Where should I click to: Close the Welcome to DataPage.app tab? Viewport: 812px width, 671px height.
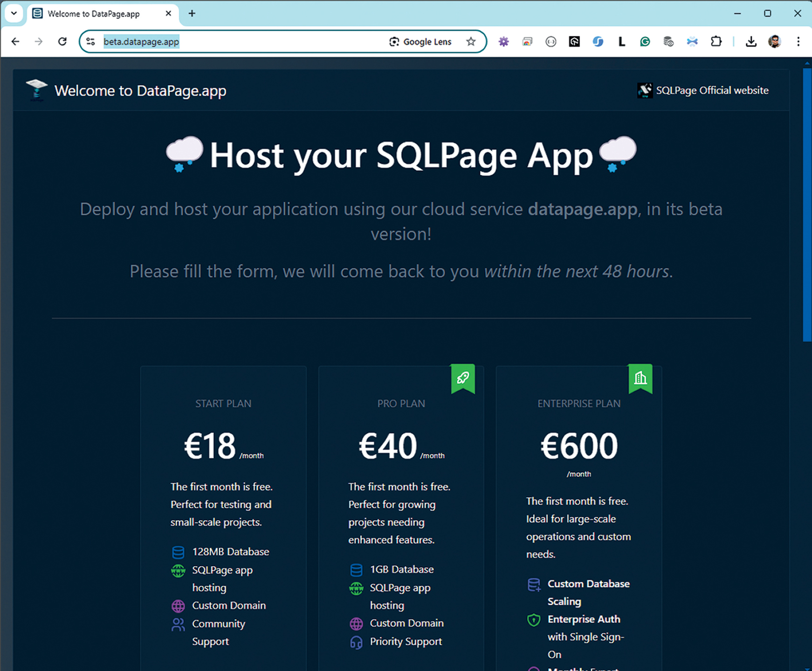pyautogui.click(x=168, y=14)
